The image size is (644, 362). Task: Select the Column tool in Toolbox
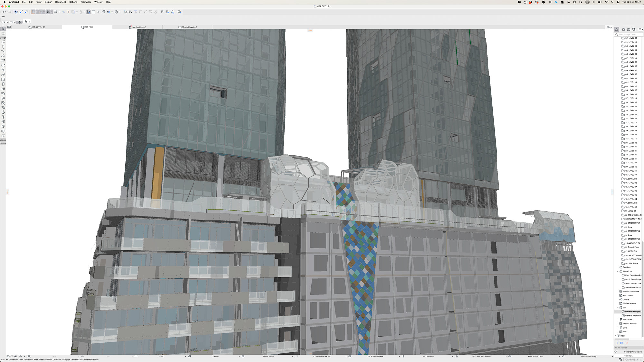click(x=3, y=47)
